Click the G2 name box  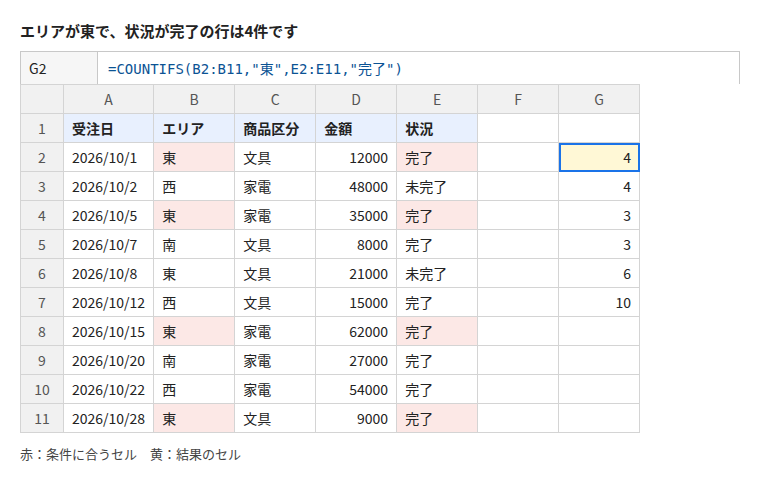pos(59,68)
